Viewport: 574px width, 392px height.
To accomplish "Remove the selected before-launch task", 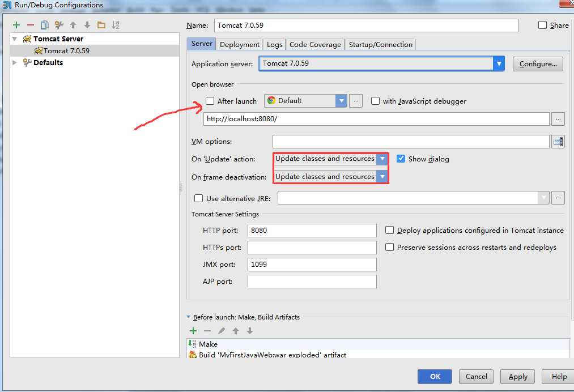I will tap(207, 331).
